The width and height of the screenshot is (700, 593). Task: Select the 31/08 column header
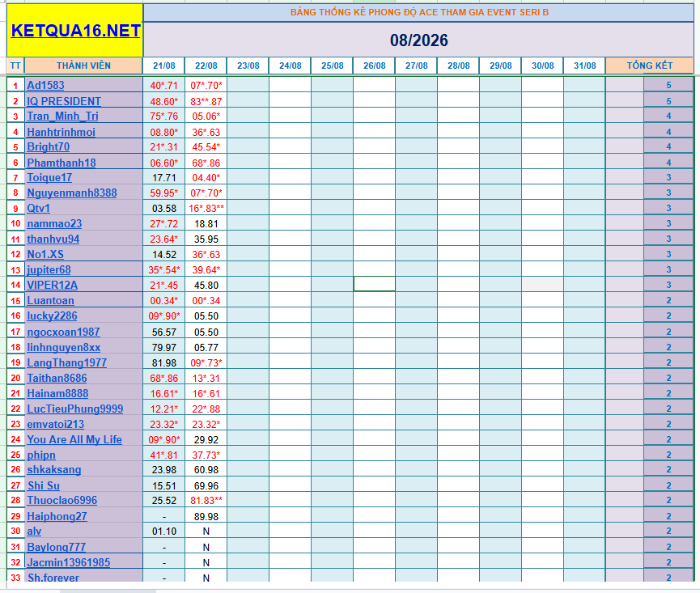coord(585,66)
